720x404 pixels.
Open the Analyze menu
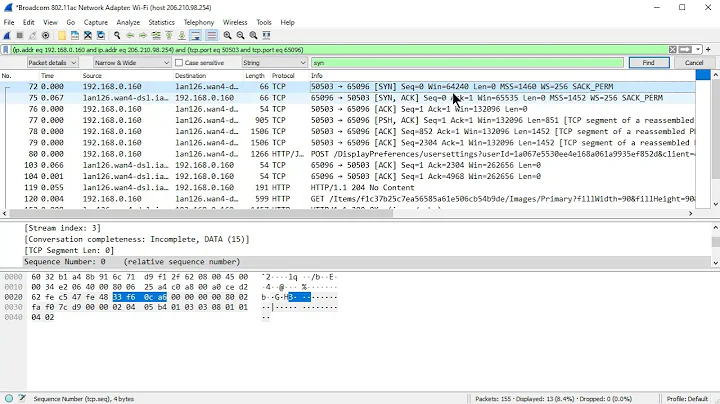128,22
